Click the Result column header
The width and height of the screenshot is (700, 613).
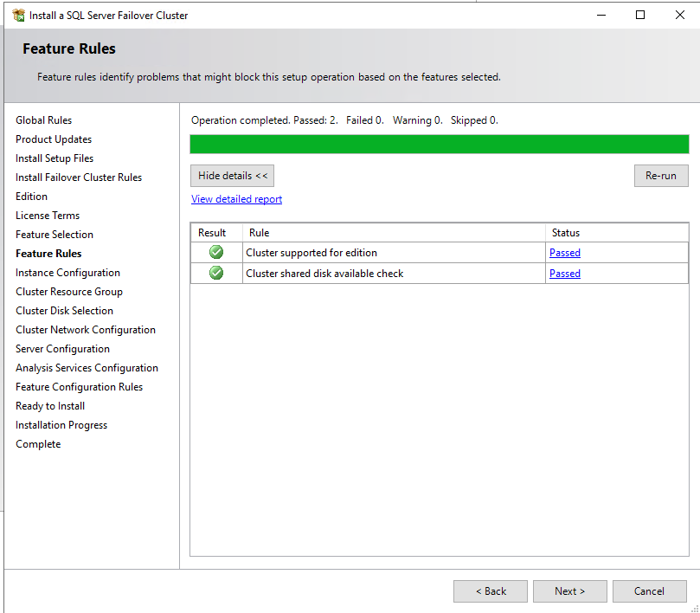[x=216, y=233]
